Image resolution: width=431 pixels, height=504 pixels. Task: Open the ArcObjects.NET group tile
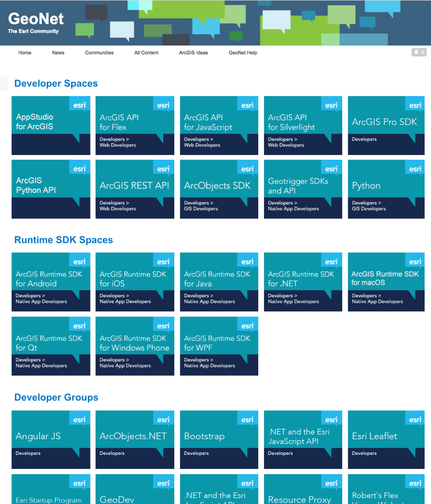point(135,440)
